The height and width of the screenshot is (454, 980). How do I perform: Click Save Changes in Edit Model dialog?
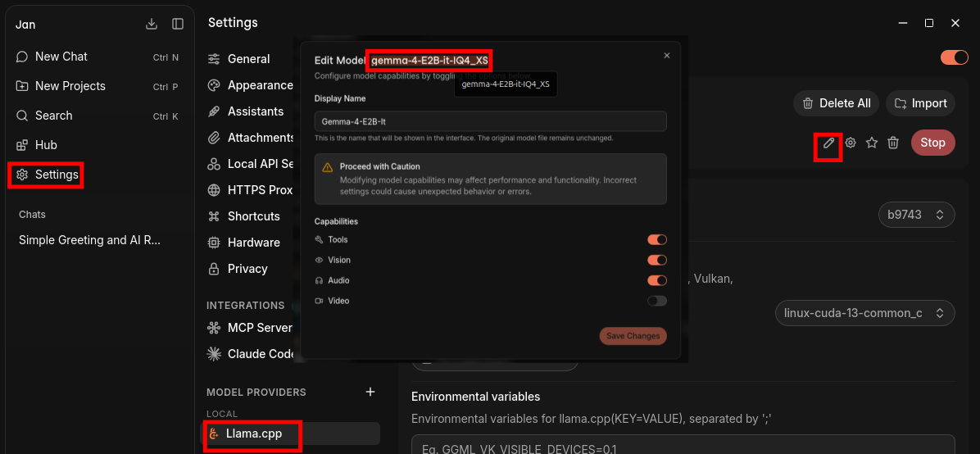[x=633, y=336]
